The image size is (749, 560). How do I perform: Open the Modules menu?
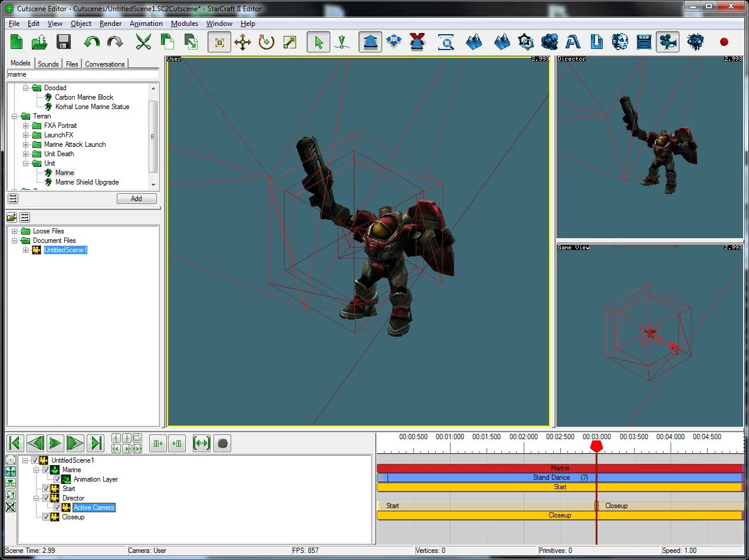185,24
